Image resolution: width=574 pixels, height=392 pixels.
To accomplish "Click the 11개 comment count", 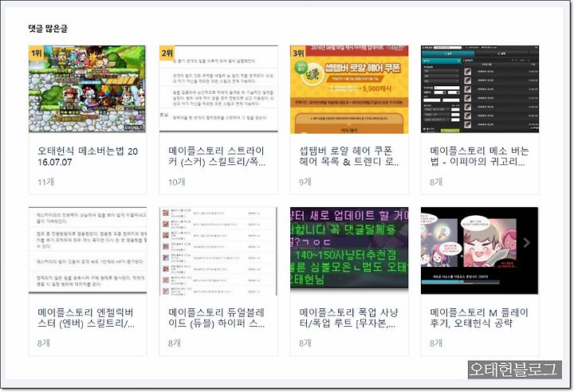I will (x=45, y=182).
